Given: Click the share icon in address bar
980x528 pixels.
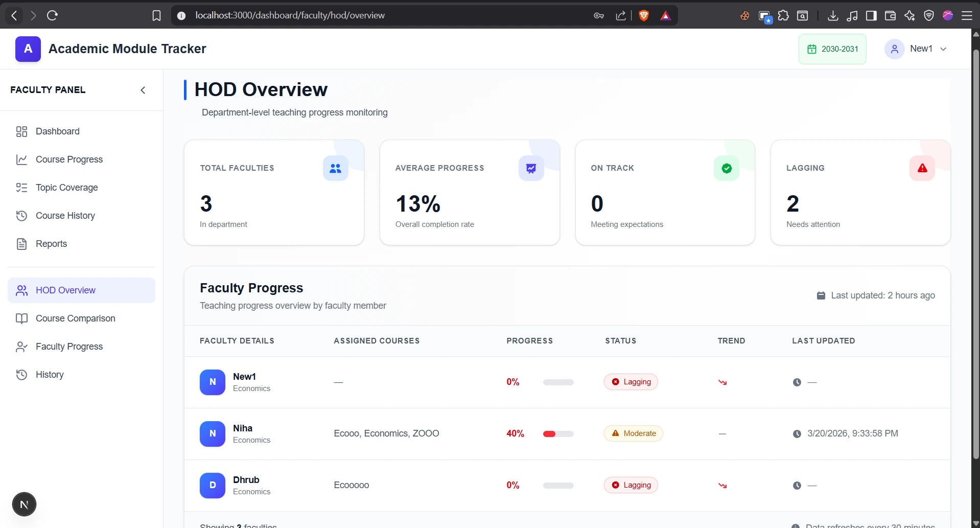Looking at the screenshot, I should (621, 15).
